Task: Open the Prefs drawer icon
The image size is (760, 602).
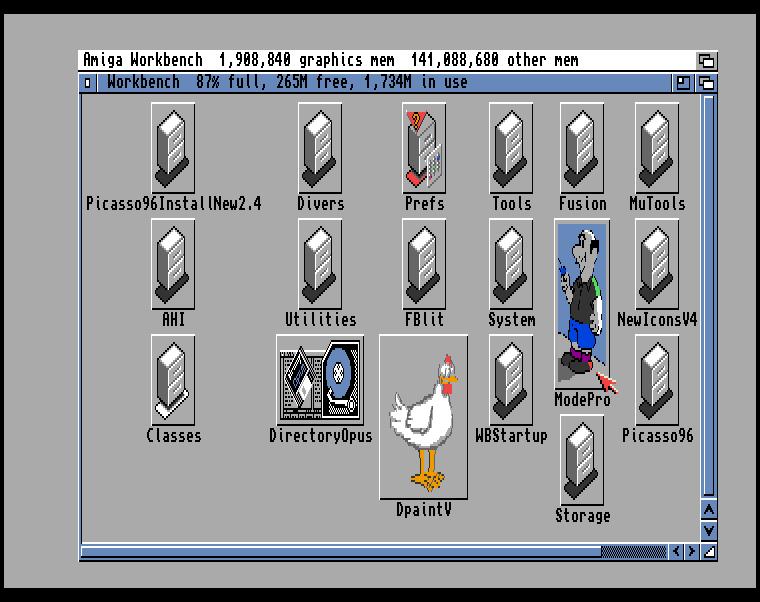Action: [424, 148]
